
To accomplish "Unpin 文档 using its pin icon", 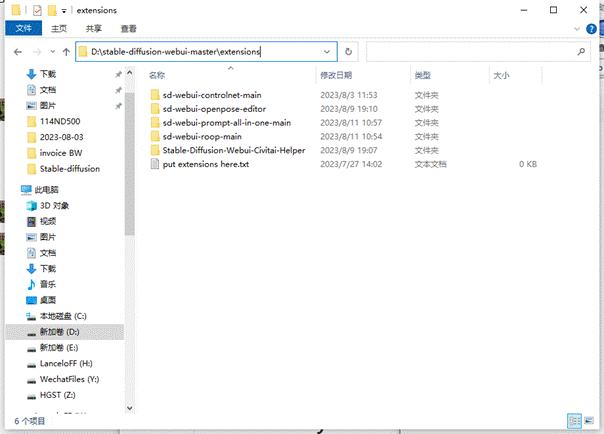I will (x=118, y=90).
